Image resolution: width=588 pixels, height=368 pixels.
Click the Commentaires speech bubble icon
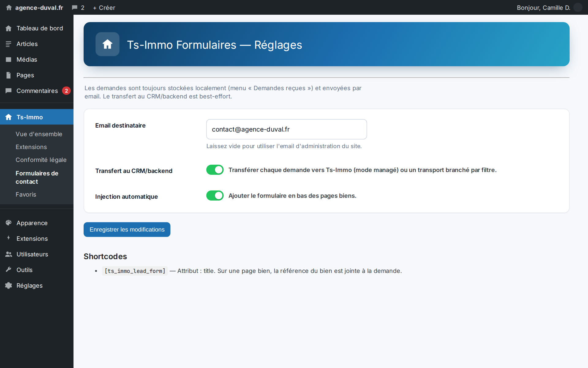point(9,91)
